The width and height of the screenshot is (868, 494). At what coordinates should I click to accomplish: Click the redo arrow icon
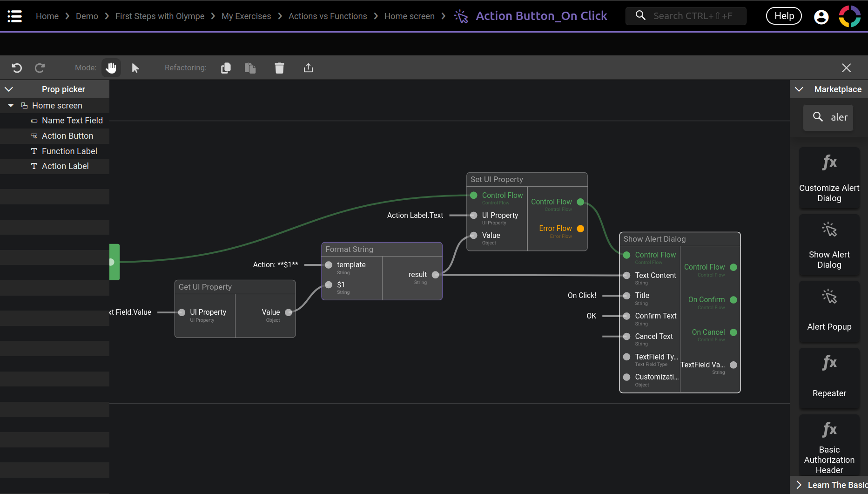coord(40,68)
